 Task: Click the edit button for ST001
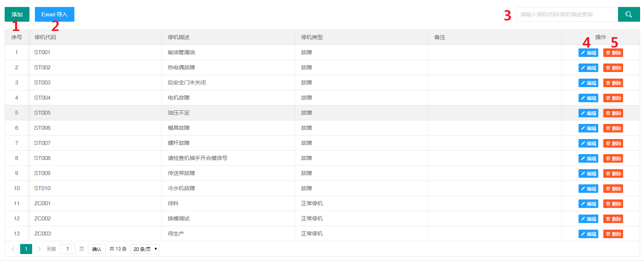pyautogui.click(x=588, y=53)
